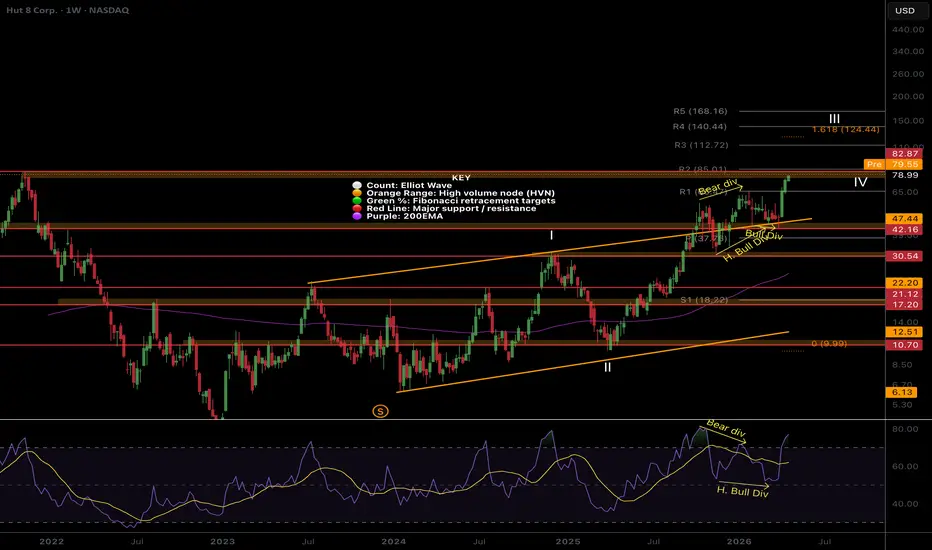The height and width of the screenshot is (550, 932).
Task: Click the red 17.20 price label
Action: 904,304
